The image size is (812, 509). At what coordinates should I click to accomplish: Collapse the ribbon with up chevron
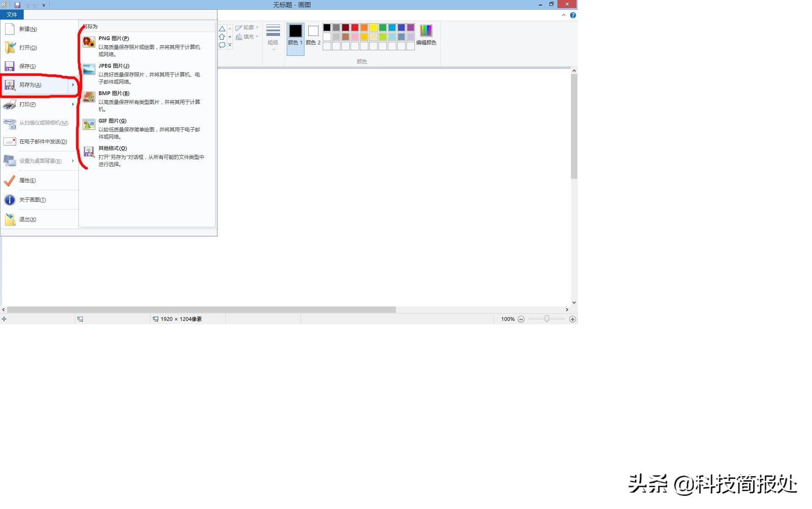[x=563, y=15]
